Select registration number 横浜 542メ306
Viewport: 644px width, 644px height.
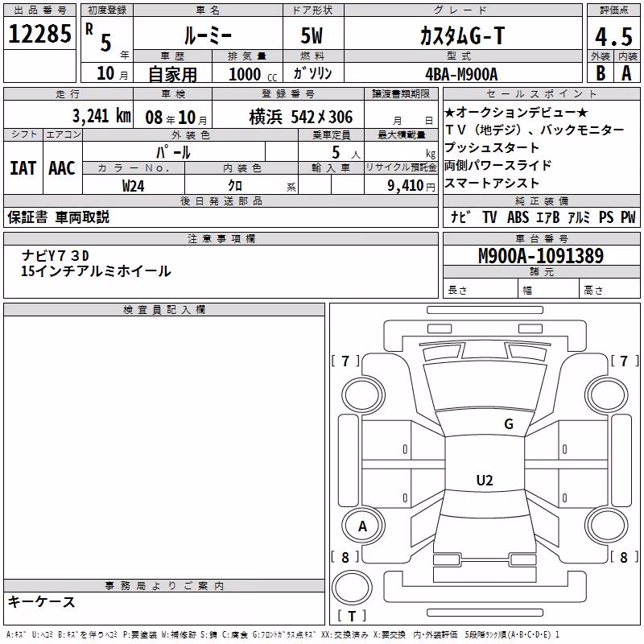pos(301,117)
